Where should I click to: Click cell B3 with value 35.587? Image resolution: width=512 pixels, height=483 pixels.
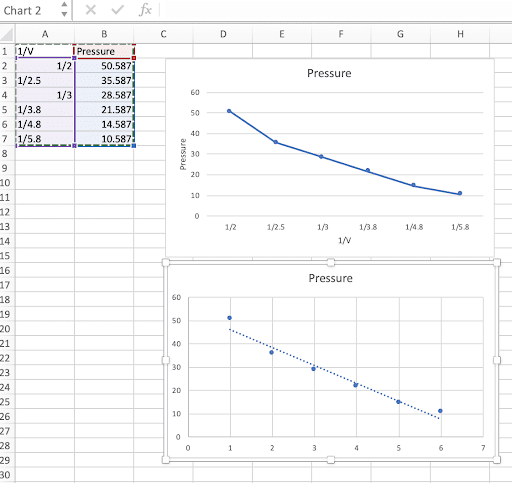(104, 81)
